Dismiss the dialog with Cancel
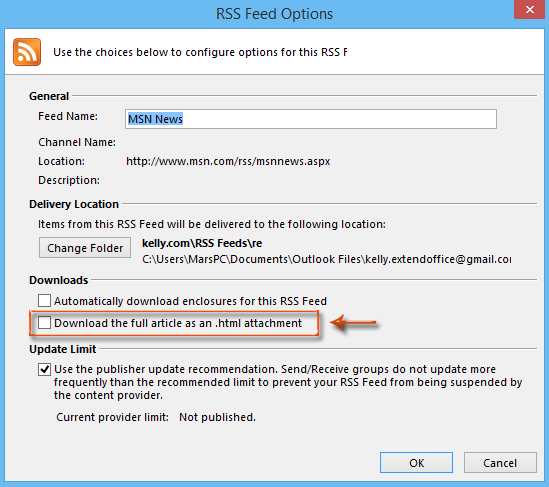549x487 pixels. 500,463
